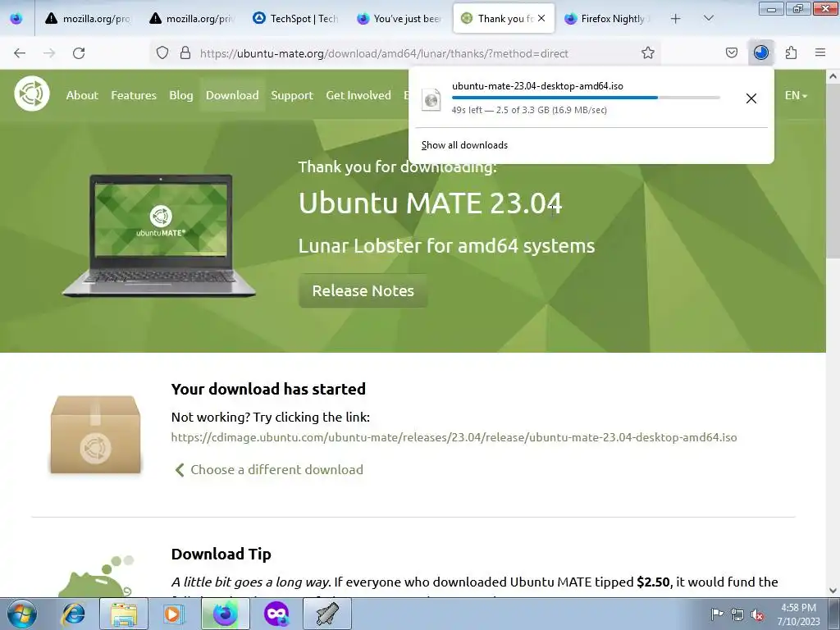Open the Windows Start button
840x630 pixels.
pos(21,614)
